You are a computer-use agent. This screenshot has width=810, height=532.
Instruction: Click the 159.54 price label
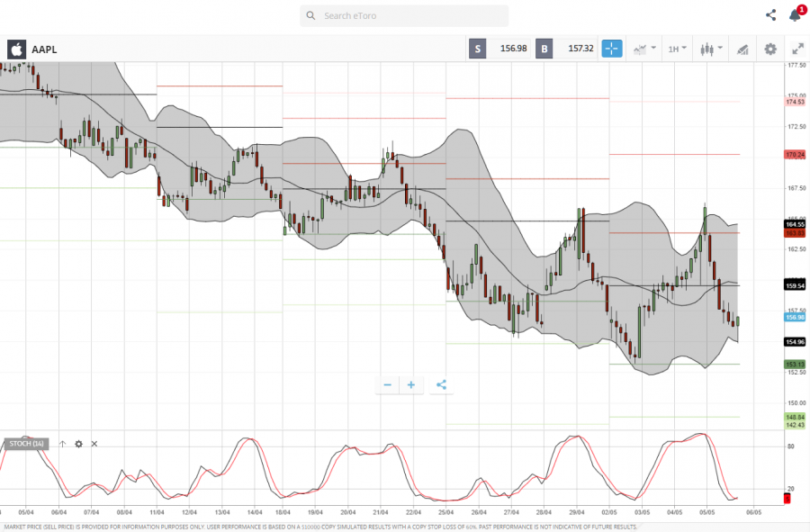point(795,285)
